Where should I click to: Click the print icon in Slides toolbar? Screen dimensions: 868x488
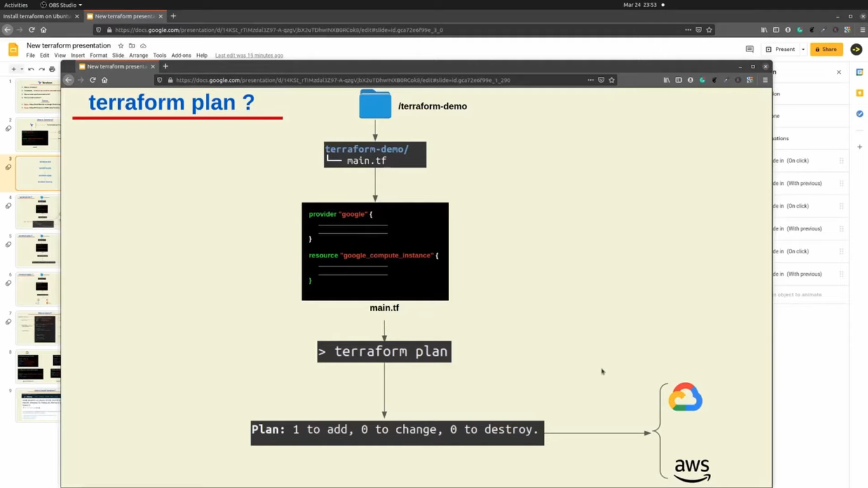point(52,69)
